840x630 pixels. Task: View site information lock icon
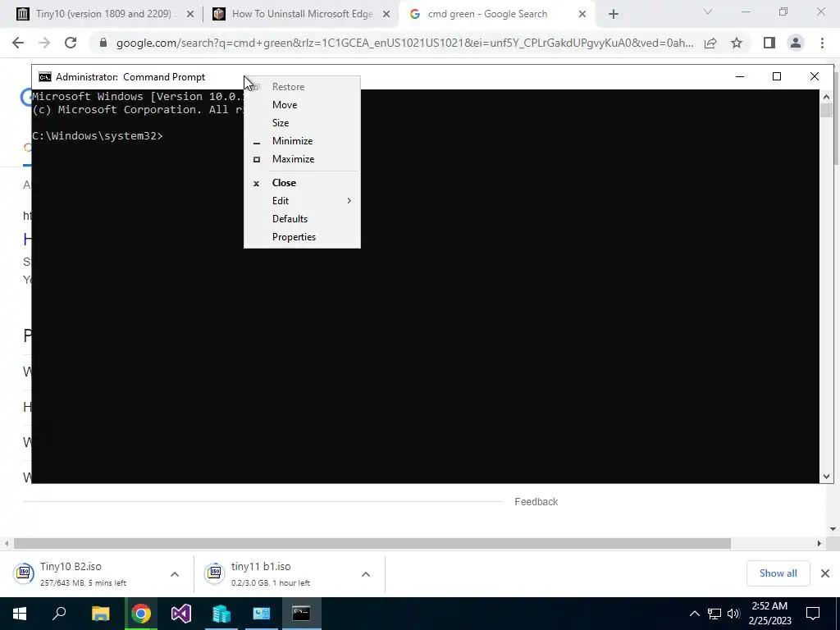pos(103,43)
